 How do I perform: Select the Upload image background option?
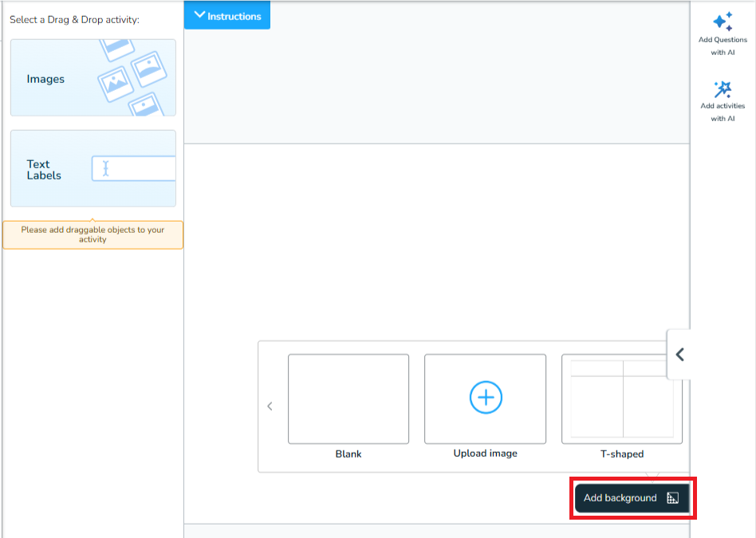pos(485,399)
